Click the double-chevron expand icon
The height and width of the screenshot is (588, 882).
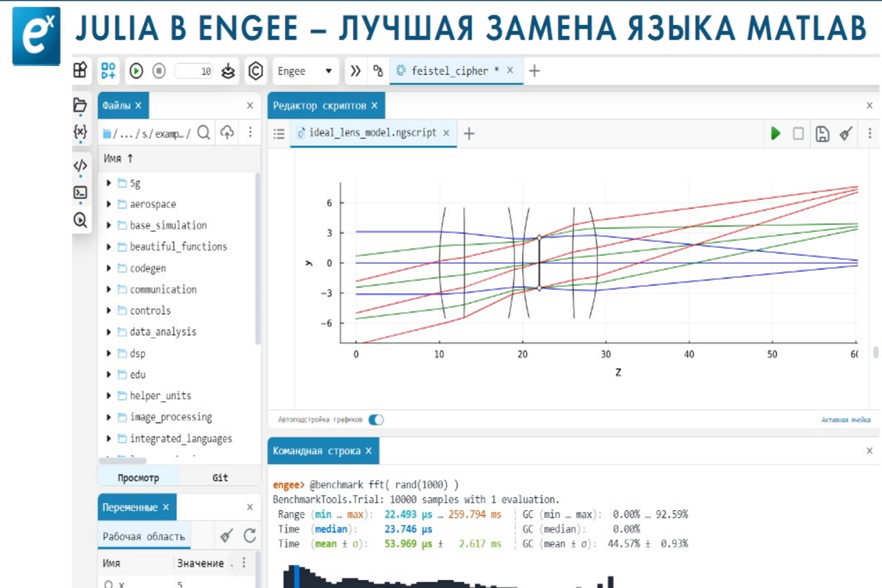tap(356, 71)
